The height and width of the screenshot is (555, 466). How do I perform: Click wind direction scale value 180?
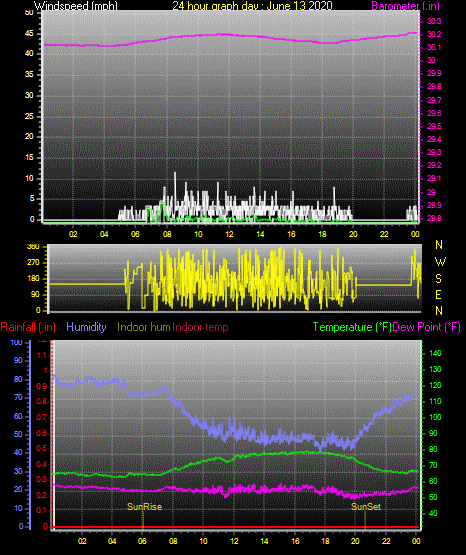34,279
